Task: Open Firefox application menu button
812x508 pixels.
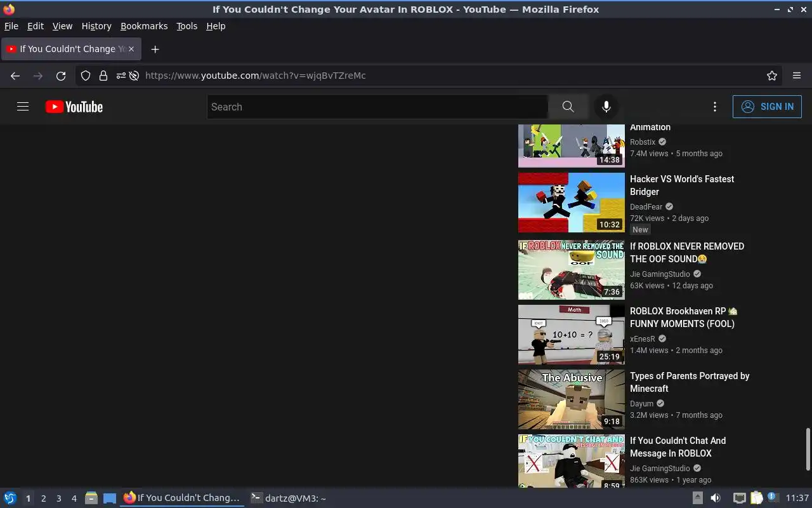Action: pyautogui.click(x=797, y=76)
